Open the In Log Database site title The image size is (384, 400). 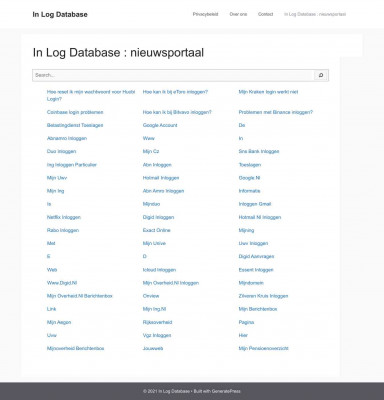coord(60,14)
